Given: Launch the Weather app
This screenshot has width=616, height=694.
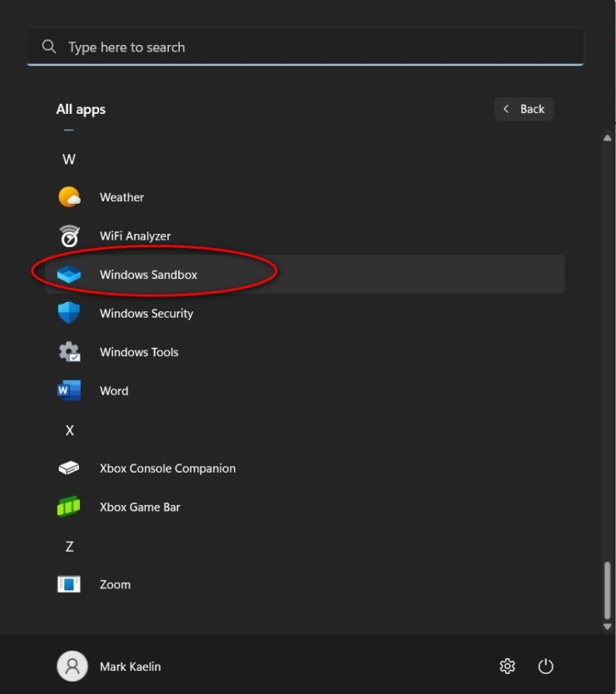Looking at the screenshot, I should (122, 197).
